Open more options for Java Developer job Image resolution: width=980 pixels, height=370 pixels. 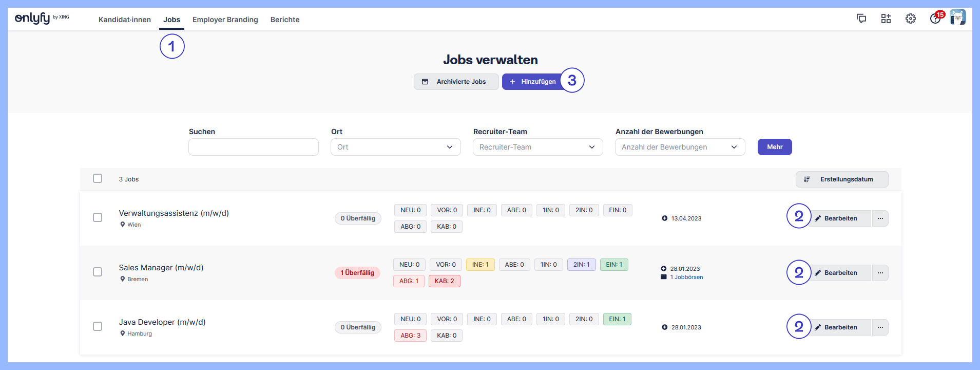point(880,327)
